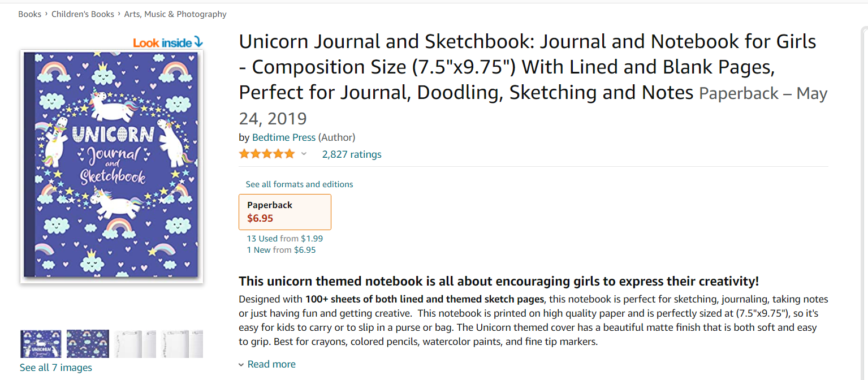868x380 pixels.
Task: Select the Paperback $6.95 format option
Action: pos(284,211)
